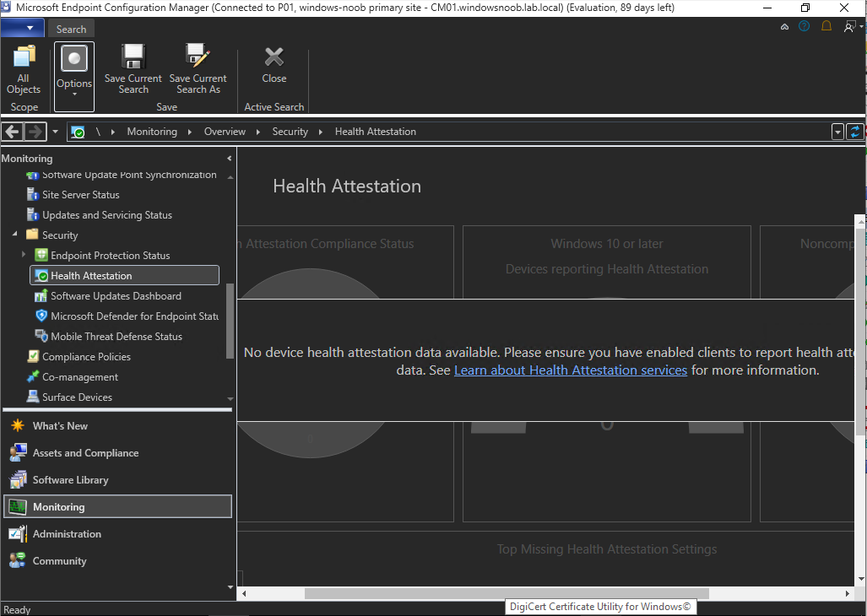Select Health Attestation in the tree

coord(124,276)
